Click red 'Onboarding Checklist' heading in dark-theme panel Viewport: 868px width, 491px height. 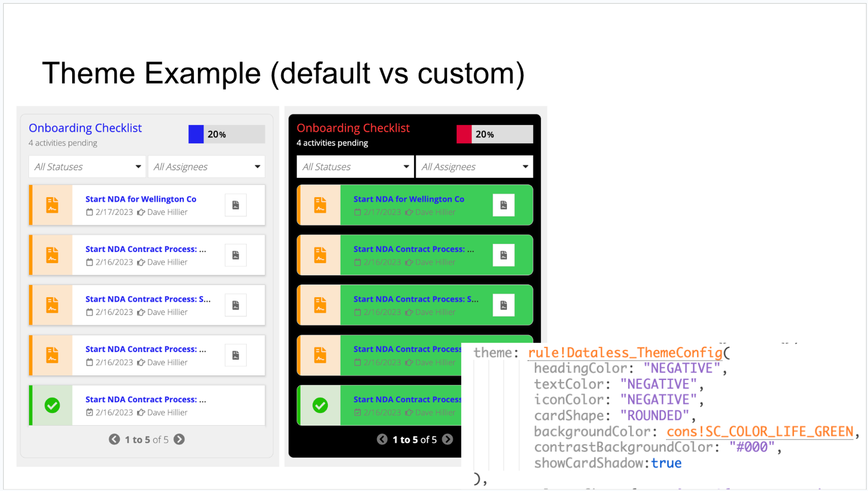click(x=353, y=128)
